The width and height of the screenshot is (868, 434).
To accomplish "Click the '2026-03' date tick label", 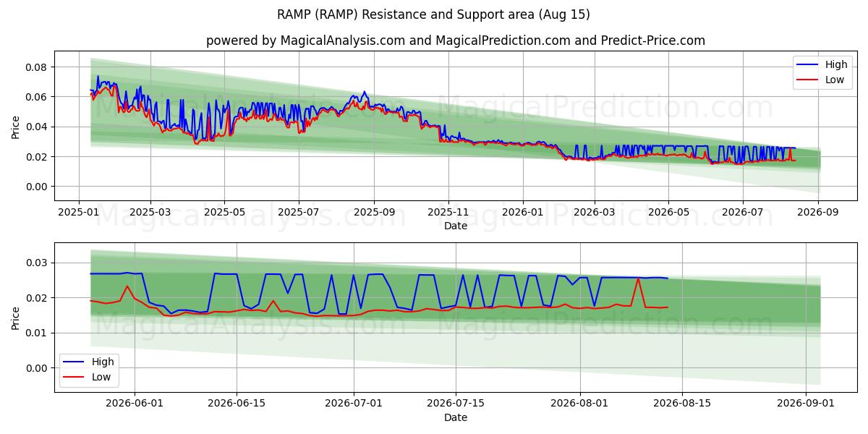I will [x=595, y=213].
